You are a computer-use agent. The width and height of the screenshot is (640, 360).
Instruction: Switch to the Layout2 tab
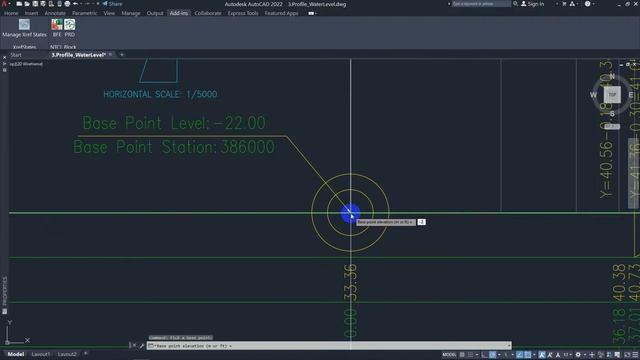point(66,354)
